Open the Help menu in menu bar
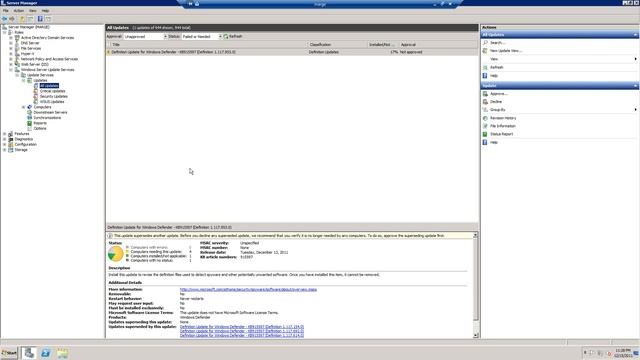This screenshot has height=360, width=640. (x=45, y=11)
